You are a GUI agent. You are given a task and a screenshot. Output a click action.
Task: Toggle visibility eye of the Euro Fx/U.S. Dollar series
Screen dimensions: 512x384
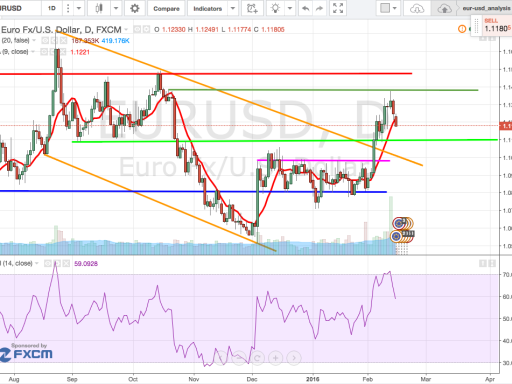click(137, 30)
